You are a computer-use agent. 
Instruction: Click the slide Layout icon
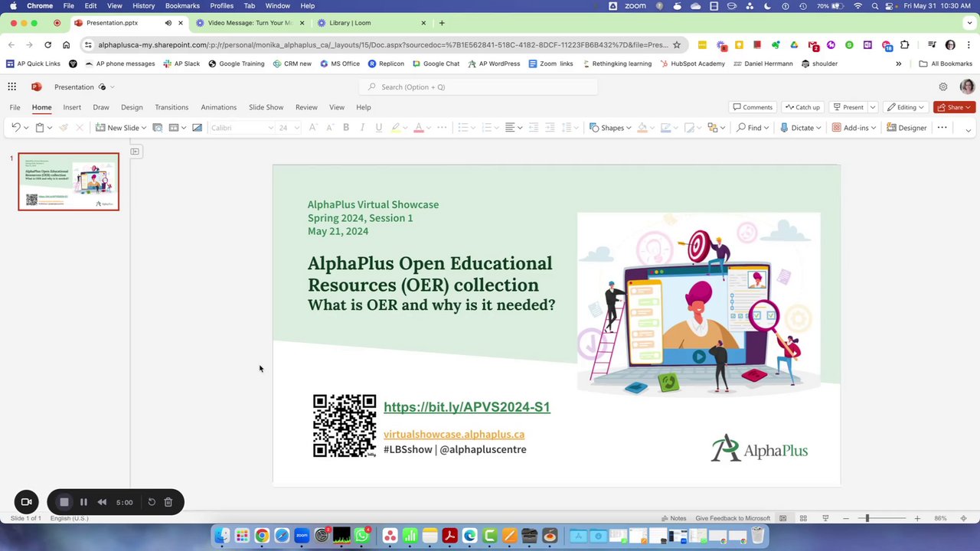click(x=174, y=128)
